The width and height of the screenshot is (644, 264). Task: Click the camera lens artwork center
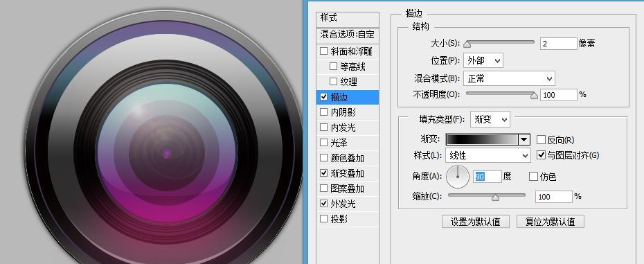click(x=167, y=154)
